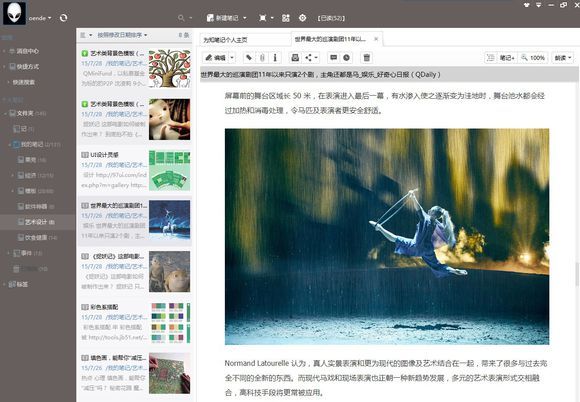The width and height of the screenshot is (580, 402).
Task: Click the 编辑 edit button
Action: (x=216, y=58)
